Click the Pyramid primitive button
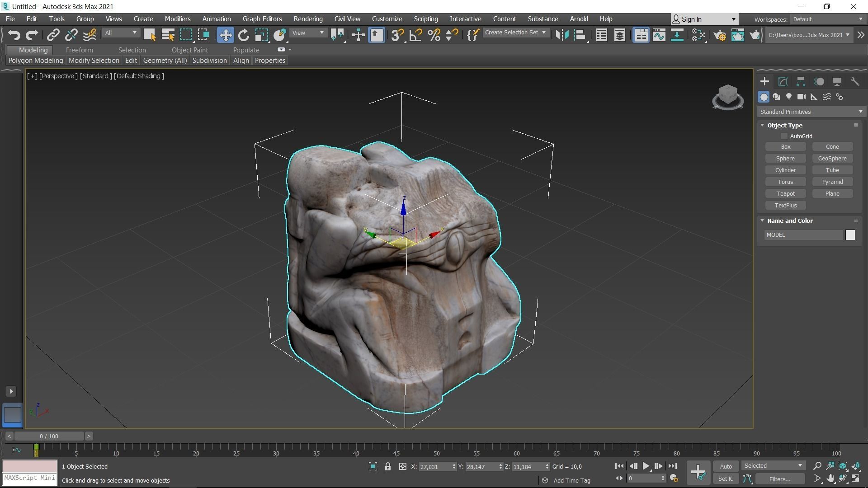Screen dimensions: 868x488 pyautogui.click(x=832, y=182)
